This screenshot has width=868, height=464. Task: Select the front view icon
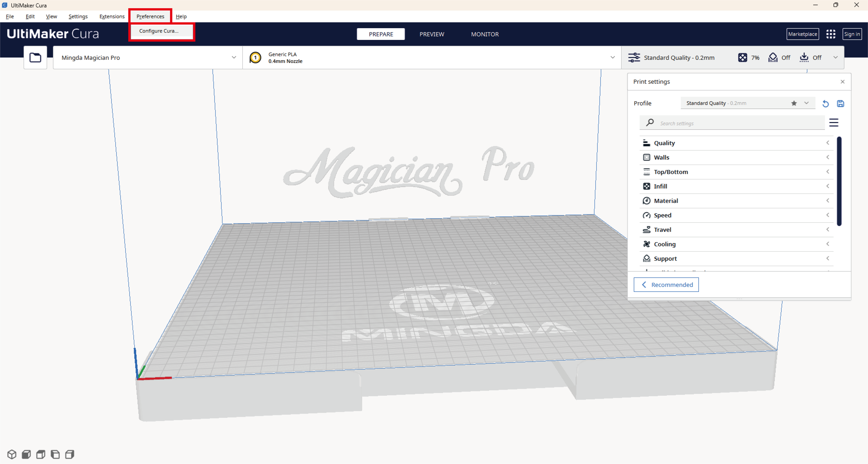coord(26,454)
